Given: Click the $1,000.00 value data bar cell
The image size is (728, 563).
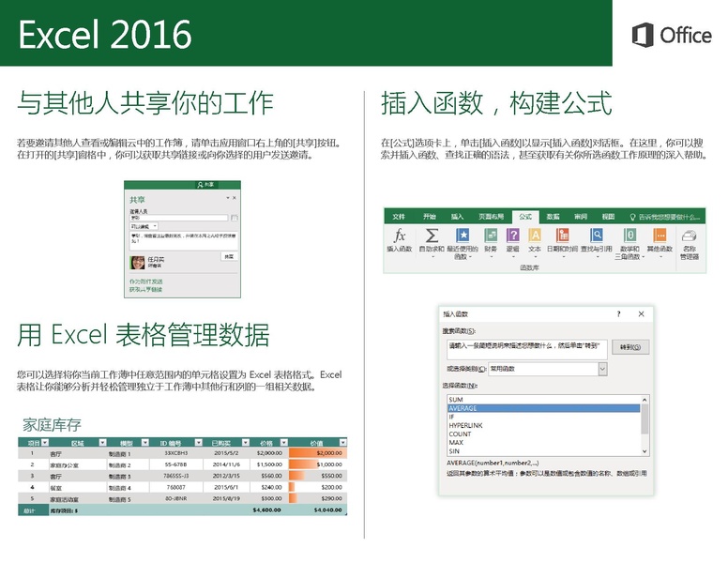Looking at the screenshot, I should coord(318,464).
